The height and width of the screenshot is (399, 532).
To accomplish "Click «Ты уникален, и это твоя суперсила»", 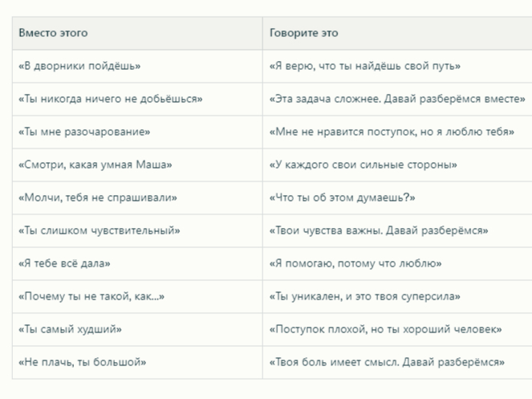I will pos(365,296).
